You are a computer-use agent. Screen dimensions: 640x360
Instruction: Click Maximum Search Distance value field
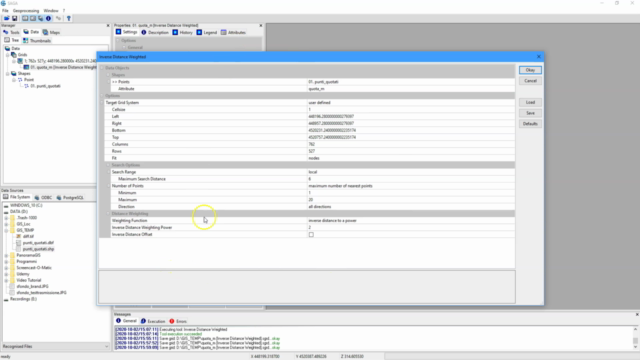(x=411, y=179)
